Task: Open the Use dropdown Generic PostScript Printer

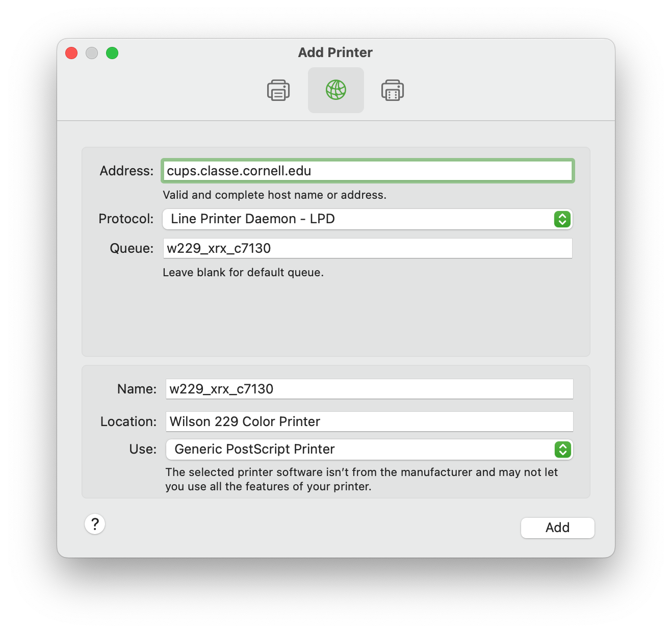Action: 369,450
